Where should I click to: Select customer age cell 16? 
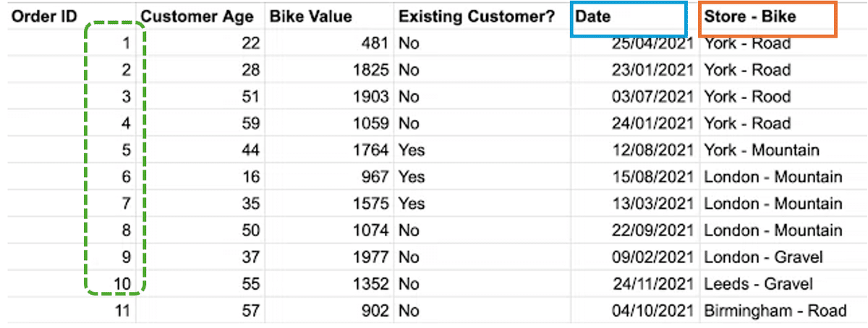[x=200, y=177]
